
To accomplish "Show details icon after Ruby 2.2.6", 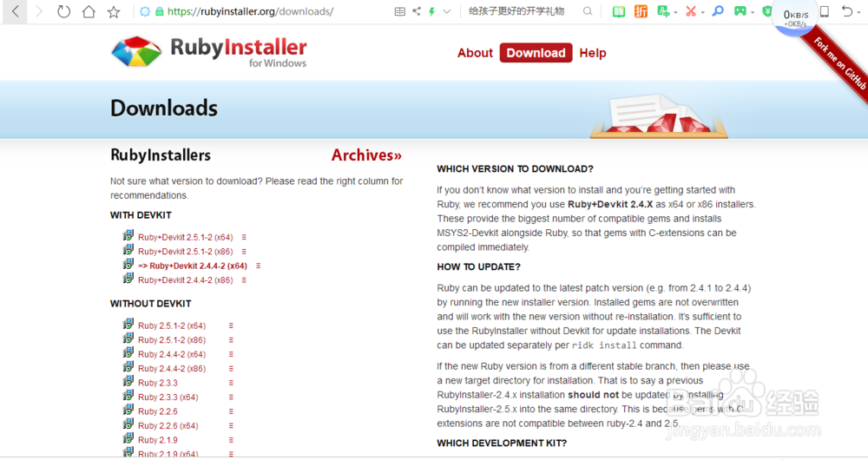I will point(231,412).
